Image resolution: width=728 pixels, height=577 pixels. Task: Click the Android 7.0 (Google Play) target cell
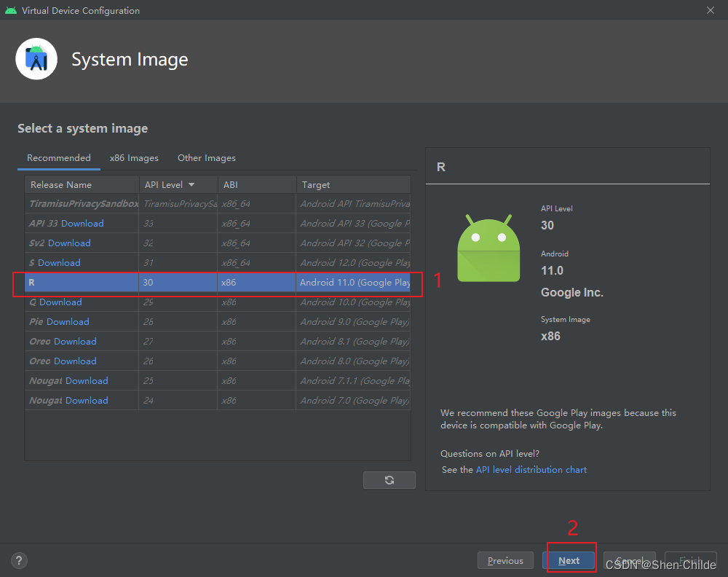353,400
